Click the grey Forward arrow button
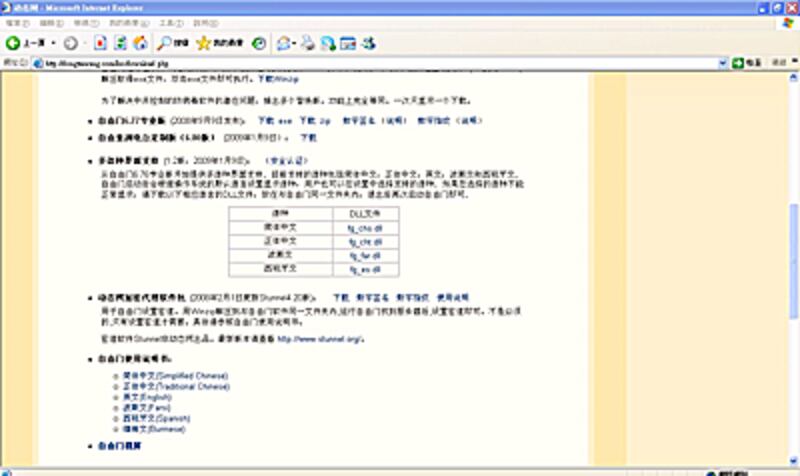The height and width of the screenshot is (476, 800). 70,43
